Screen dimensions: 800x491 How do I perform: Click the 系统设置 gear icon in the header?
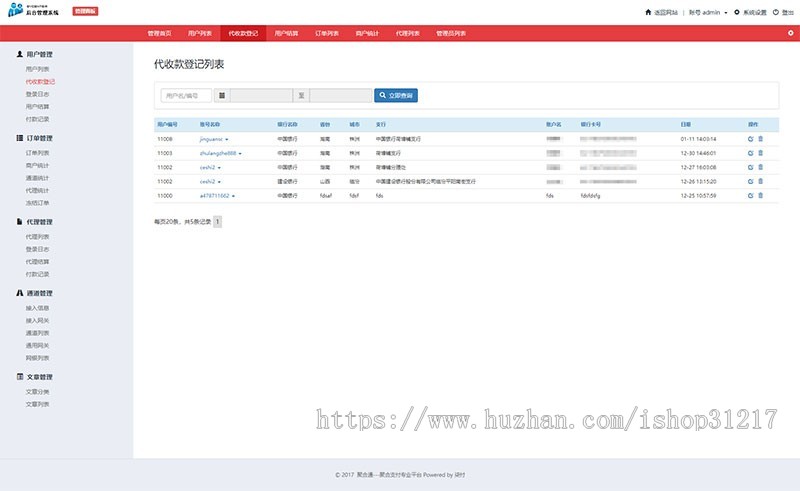click(737, 12)
